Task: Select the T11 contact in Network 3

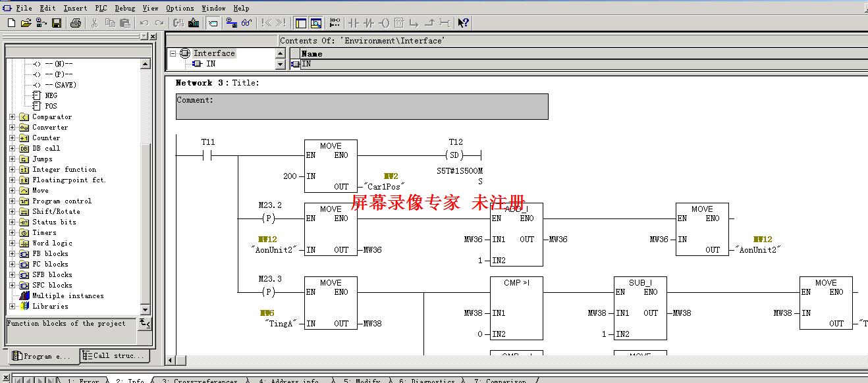Action: 208,155
